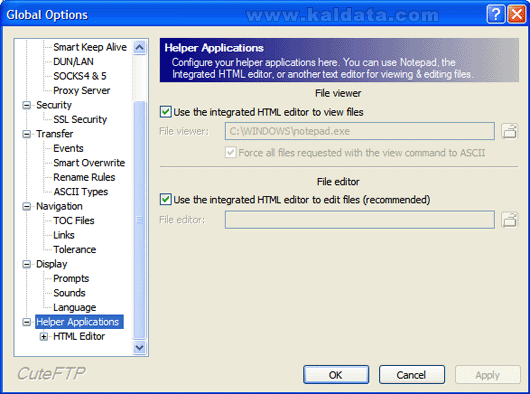The height and width of the screenshot is (394, 530).
Task: Expand the HTML Editor tree node
Action: click(x=44, y=337)
